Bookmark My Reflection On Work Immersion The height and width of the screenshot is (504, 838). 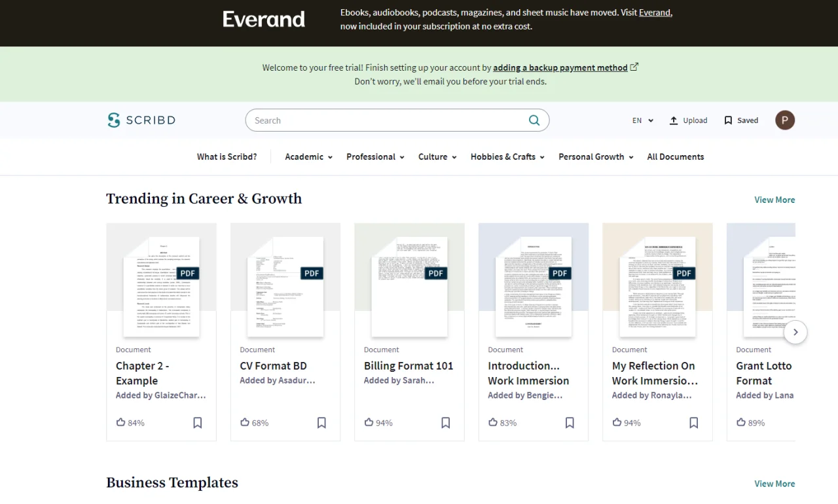tap(694, 423)
